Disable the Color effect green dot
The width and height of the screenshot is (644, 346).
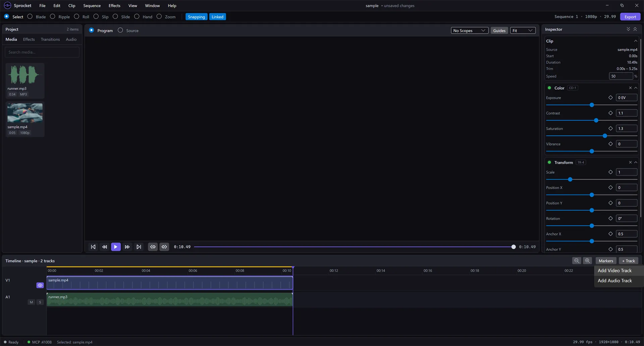[x=549, y=88]
